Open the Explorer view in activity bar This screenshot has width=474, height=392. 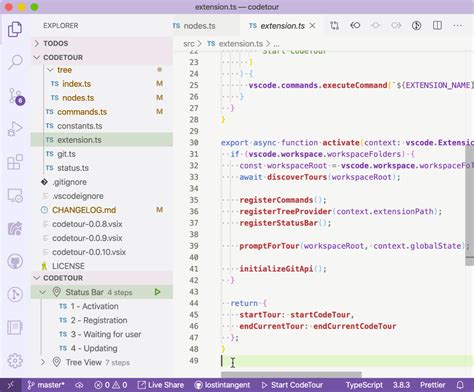tap(15, 29)
